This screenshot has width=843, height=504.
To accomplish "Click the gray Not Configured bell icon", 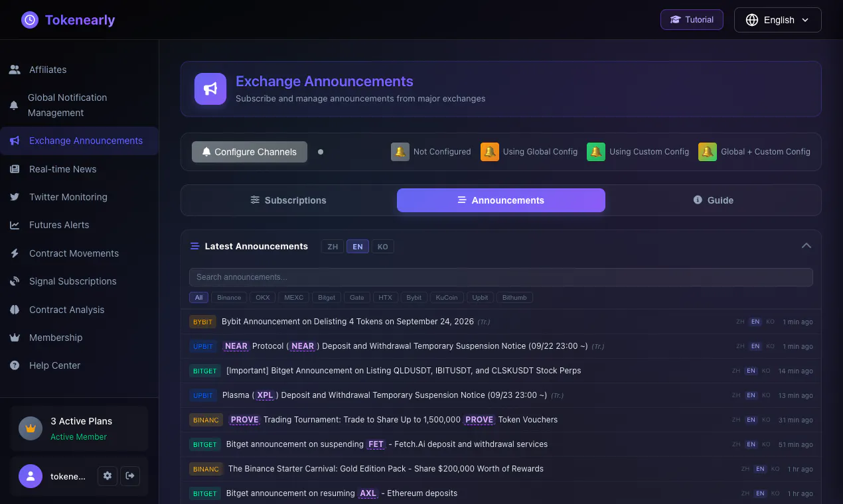I will tap(400, 152).
